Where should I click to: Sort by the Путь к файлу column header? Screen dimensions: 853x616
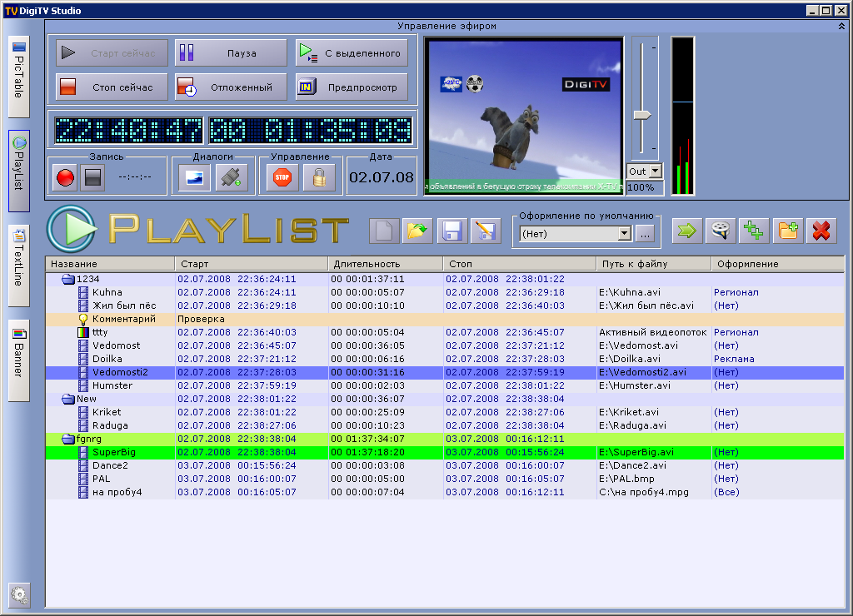click(654, 264)
